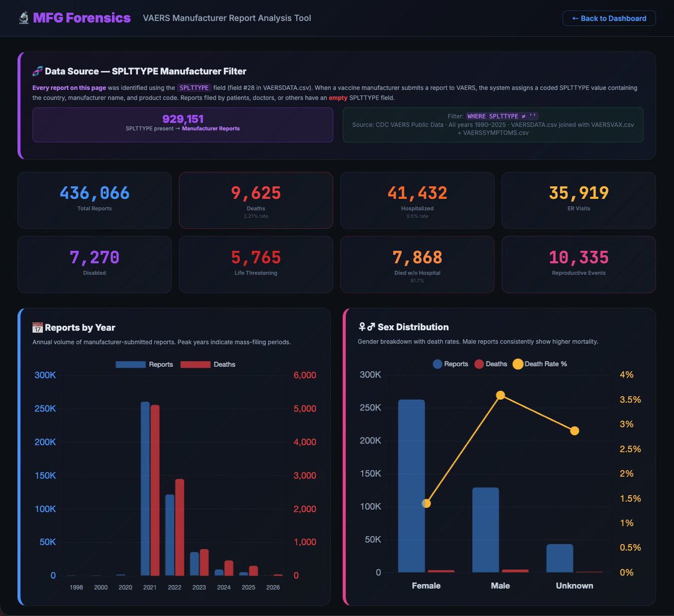Select the 9,625 Deaths card

pos(256,200)
